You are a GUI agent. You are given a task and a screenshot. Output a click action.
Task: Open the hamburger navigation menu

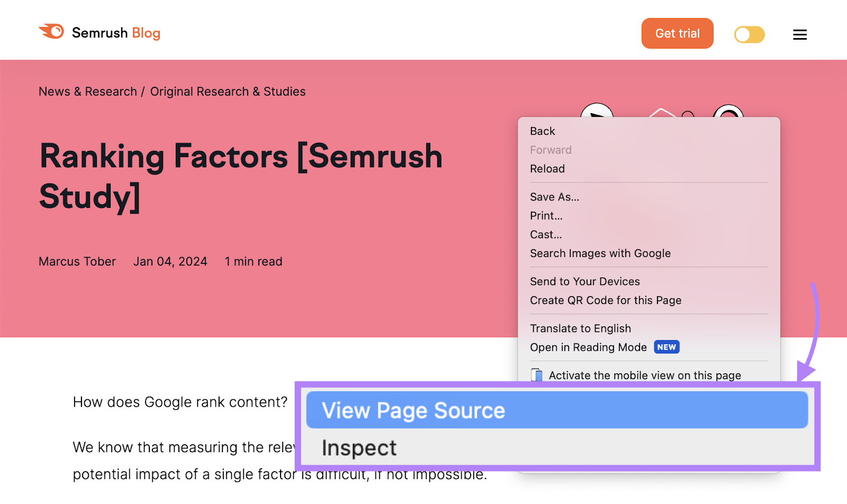tap(800, 34)
